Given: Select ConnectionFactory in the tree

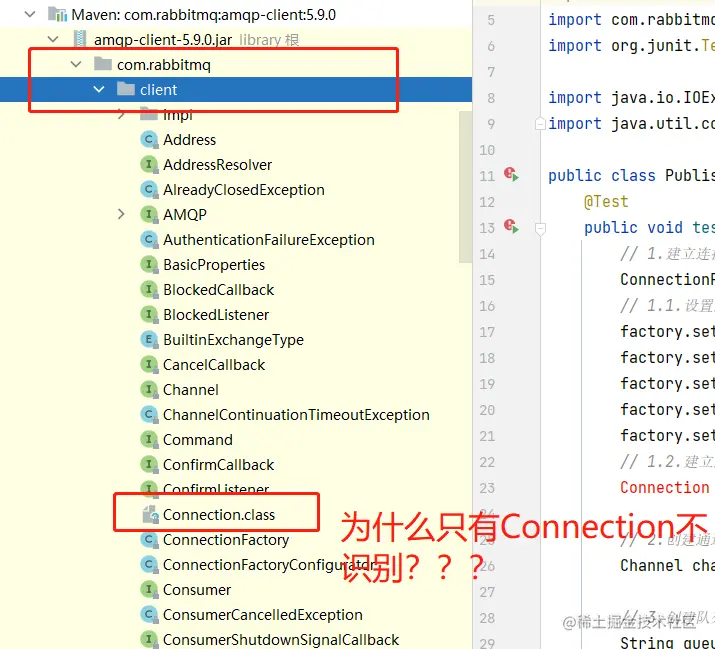Looking at the screenshot, I should 226,540.
